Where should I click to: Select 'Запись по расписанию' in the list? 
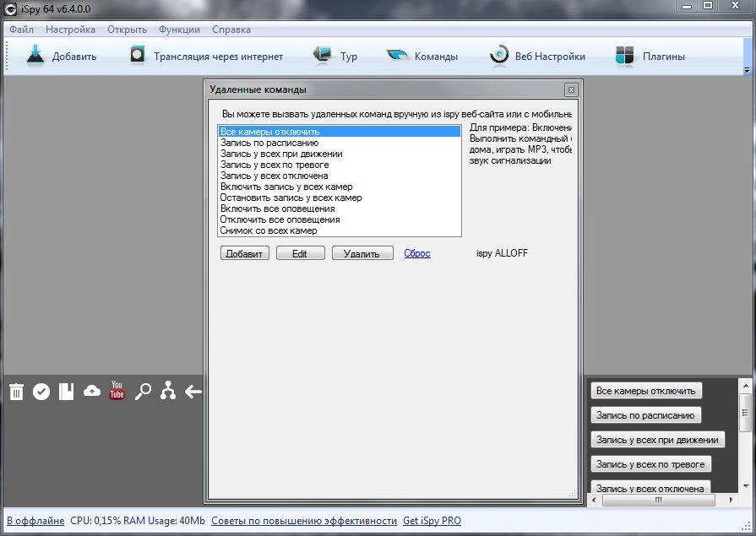tap(340, 143)
